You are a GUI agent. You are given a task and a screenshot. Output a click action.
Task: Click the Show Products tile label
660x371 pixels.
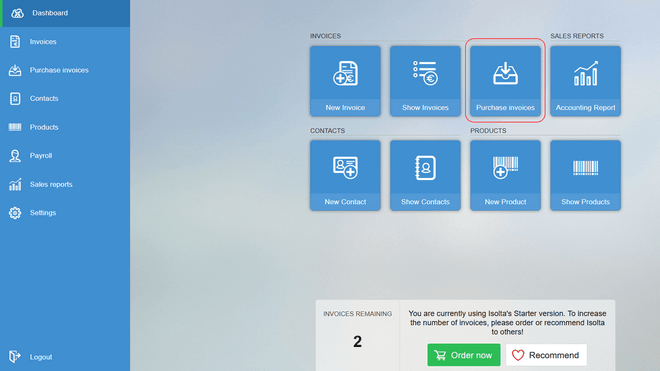pyautogui.click(x=585, y=202)
